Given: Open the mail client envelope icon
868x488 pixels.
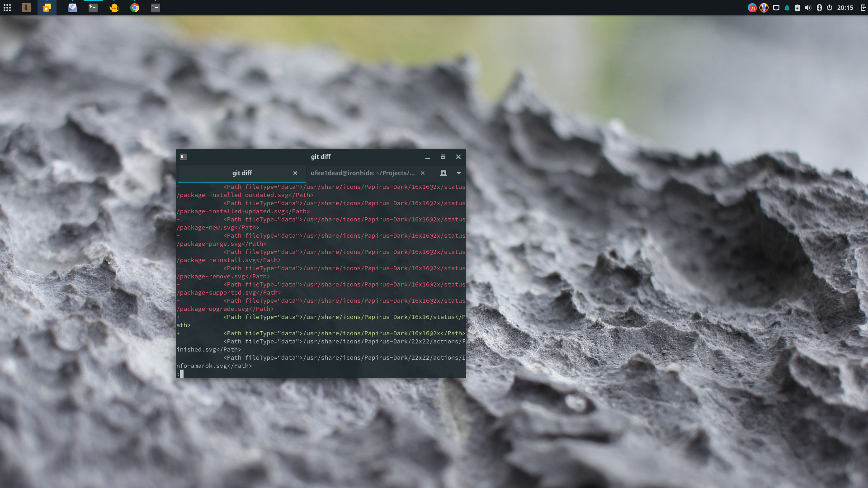Looking at the screenshot, I should pyautogui.click(x=72, y=8).
